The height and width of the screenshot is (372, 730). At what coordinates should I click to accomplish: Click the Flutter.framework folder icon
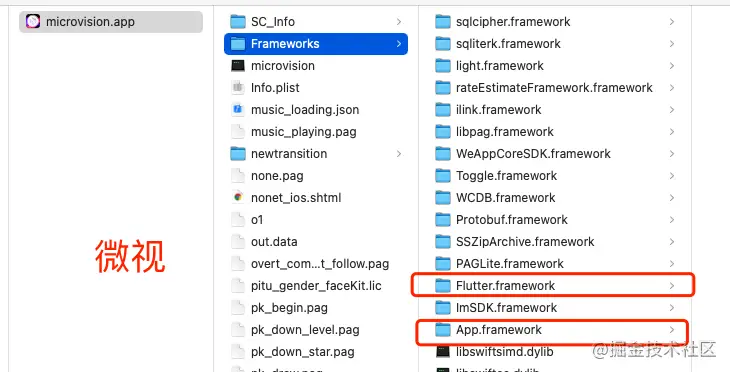443,285
